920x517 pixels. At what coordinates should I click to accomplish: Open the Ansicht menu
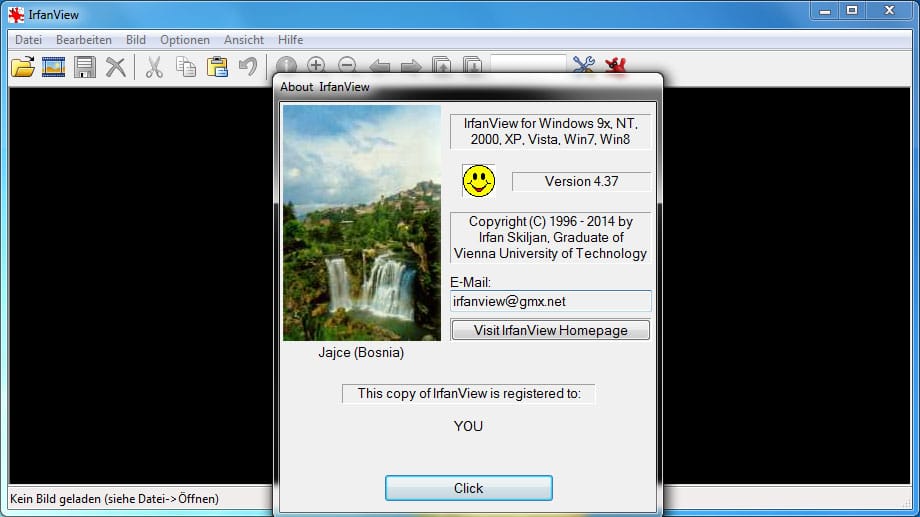[243, 40]
